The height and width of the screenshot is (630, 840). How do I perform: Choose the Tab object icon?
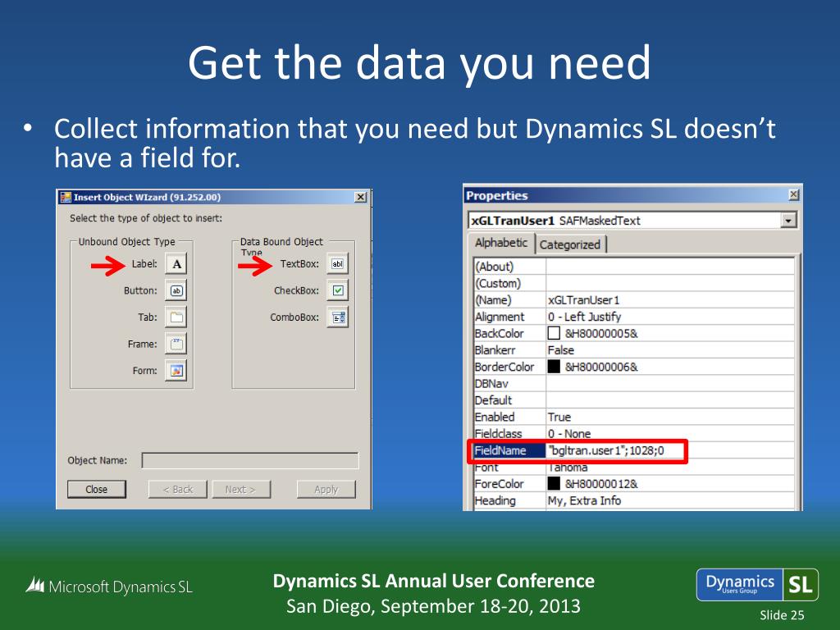point(176,317)
